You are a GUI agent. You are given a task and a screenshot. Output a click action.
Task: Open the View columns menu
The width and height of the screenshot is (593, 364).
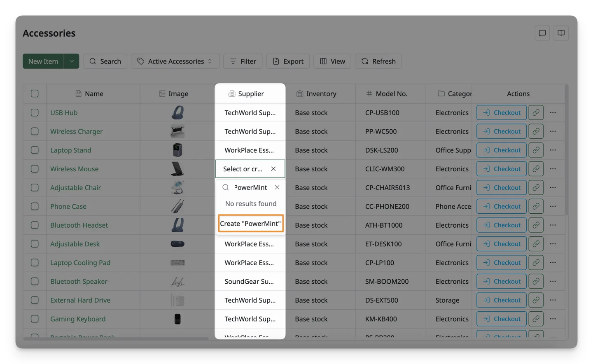pyautogui.click(x=332, y=61)
